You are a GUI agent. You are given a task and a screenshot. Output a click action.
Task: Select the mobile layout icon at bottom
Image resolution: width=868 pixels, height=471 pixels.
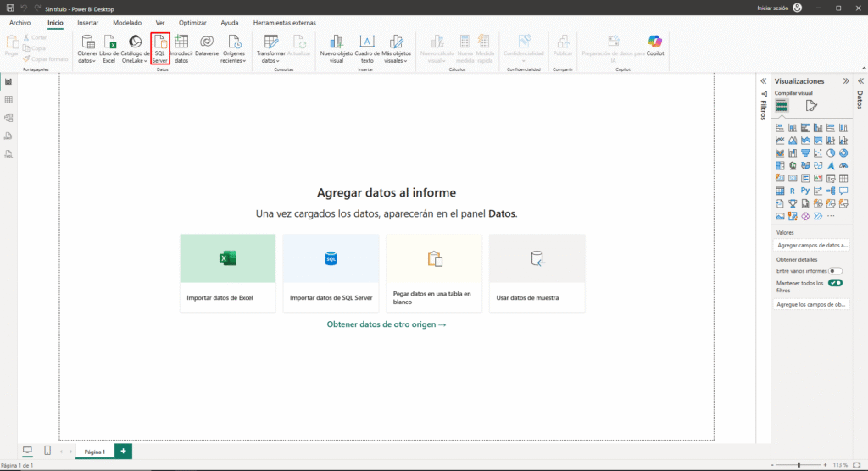click(x=47, y=451)
